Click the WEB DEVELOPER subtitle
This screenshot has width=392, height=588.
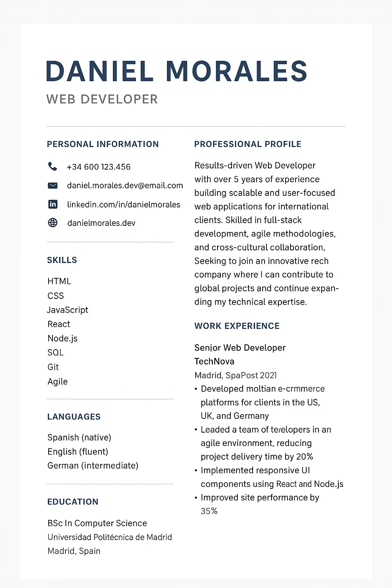pos(102,99)
